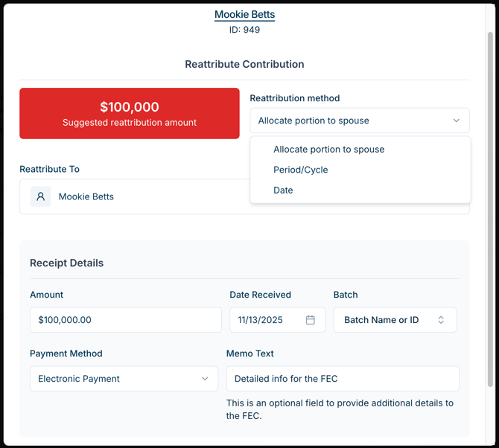
Task: Select Period/Cycle from the method list
Action: (301, 170)
